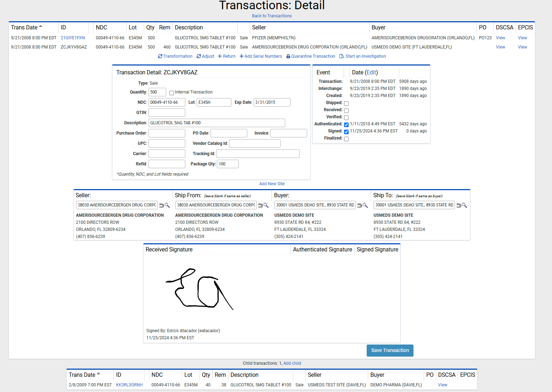Click the magnifier icon next to the Buyer field
Image resolution: width=552 pixels, height=392 pixels.
(x=365, y=205)
